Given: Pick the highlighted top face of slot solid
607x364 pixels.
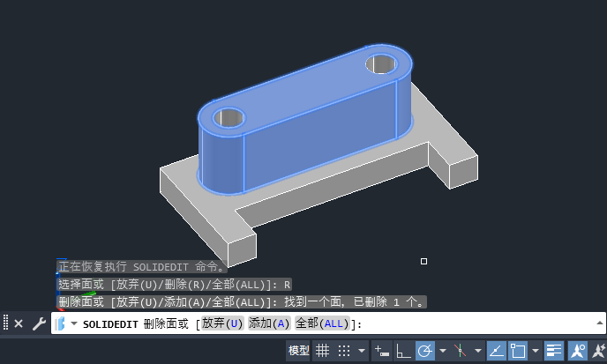Looking at the screenshot, I should pyautogui.click(x=306, y=91).
